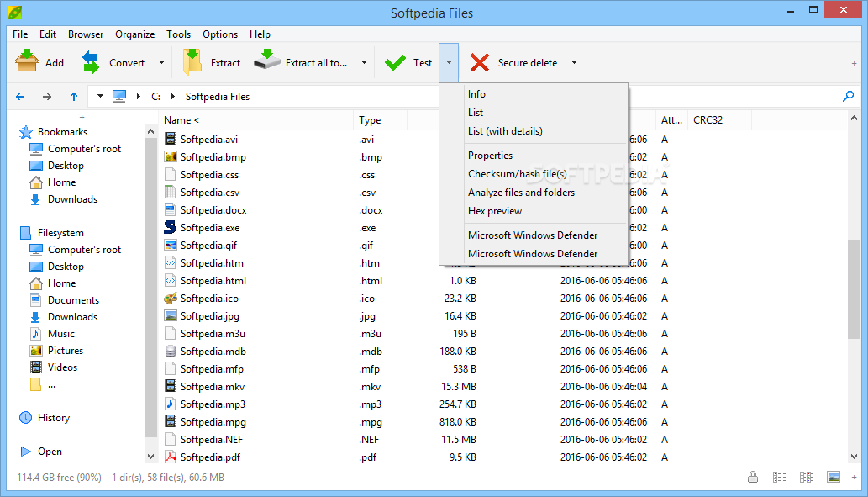Click the Type column header
868x497 pixels.
[381, 120]
